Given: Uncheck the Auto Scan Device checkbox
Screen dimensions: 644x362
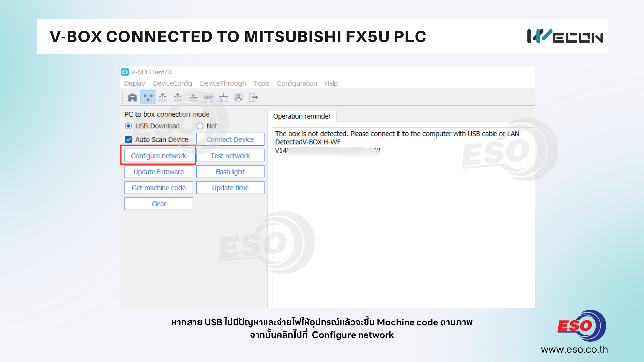Looking at the screenshot, I should click(128, 139).
